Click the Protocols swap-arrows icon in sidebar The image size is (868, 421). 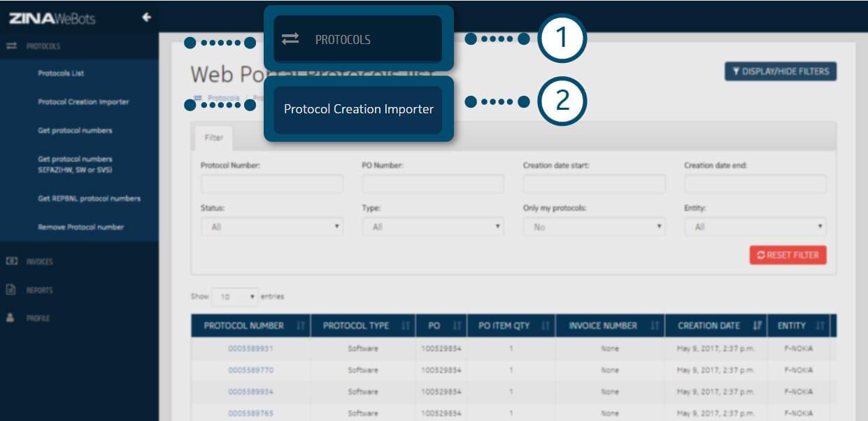(11, 46)
